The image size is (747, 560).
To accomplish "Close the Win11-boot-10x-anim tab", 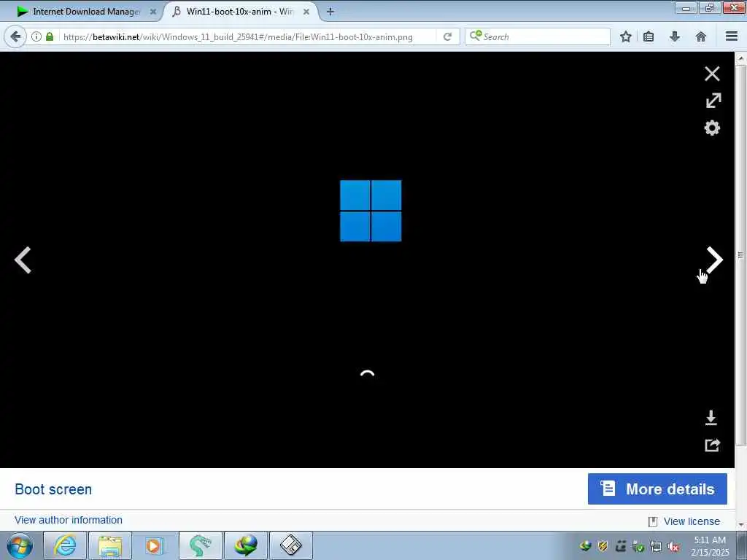I will click(306, 12).
